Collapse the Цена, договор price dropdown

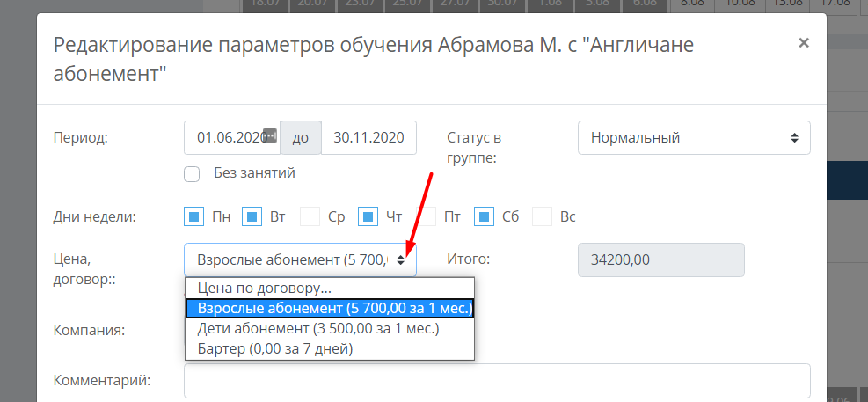point(301,259)
